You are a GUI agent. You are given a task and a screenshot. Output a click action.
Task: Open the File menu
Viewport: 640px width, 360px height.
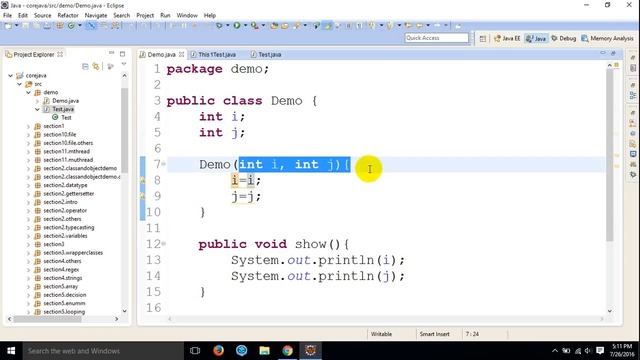pos(7,16)
